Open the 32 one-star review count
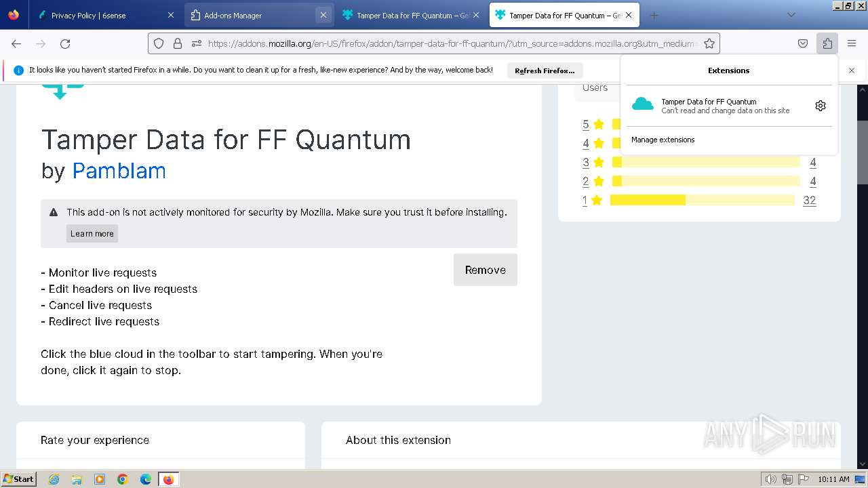Viewport: 868px width, 488px height. [809, 200]
